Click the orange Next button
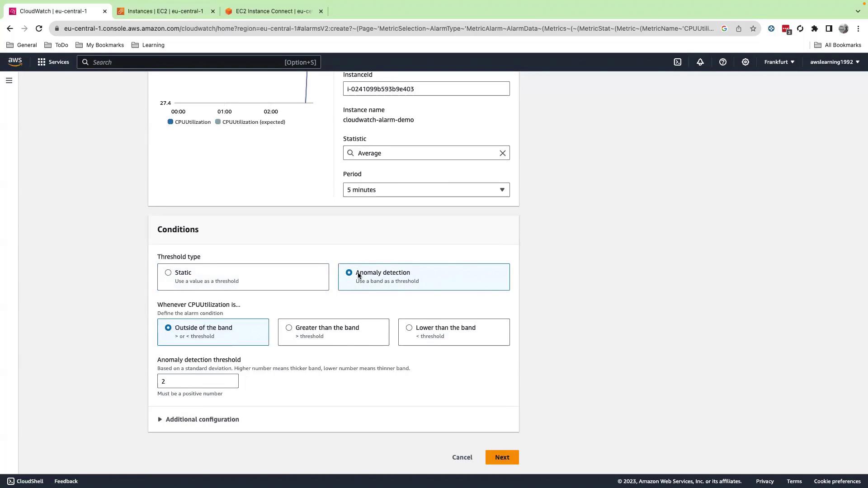 click(x=502, y=457)
